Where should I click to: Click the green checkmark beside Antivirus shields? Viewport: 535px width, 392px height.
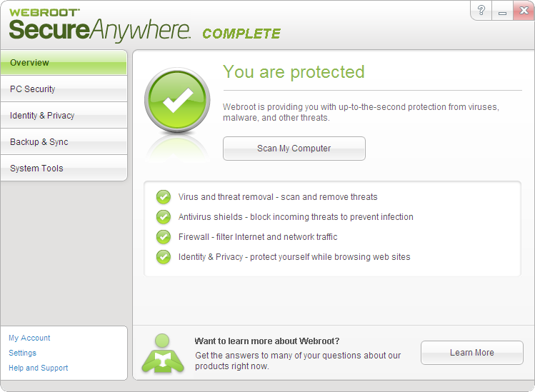pyautogui.click(x=164, y=217)
